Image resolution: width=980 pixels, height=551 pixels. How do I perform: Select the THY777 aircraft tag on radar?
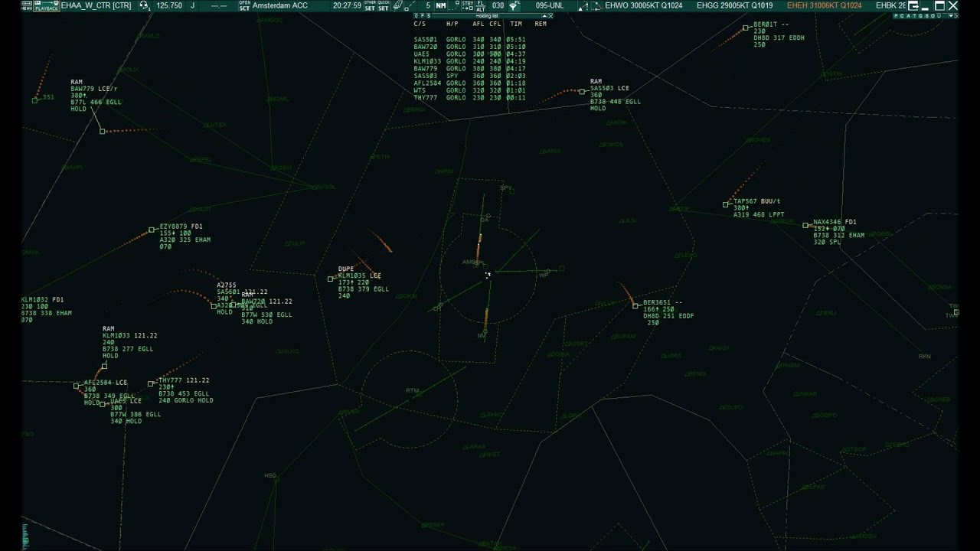185,390
